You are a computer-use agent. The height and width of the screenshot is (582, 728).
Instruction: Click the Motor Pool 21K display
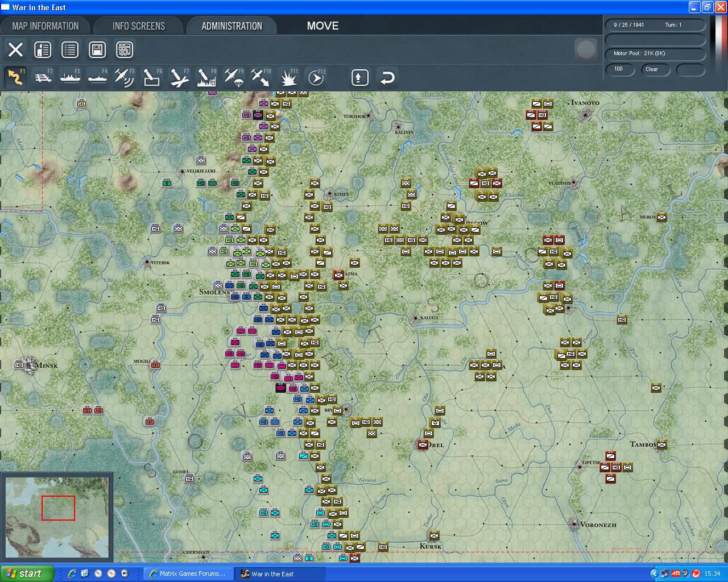pos(655,54)
